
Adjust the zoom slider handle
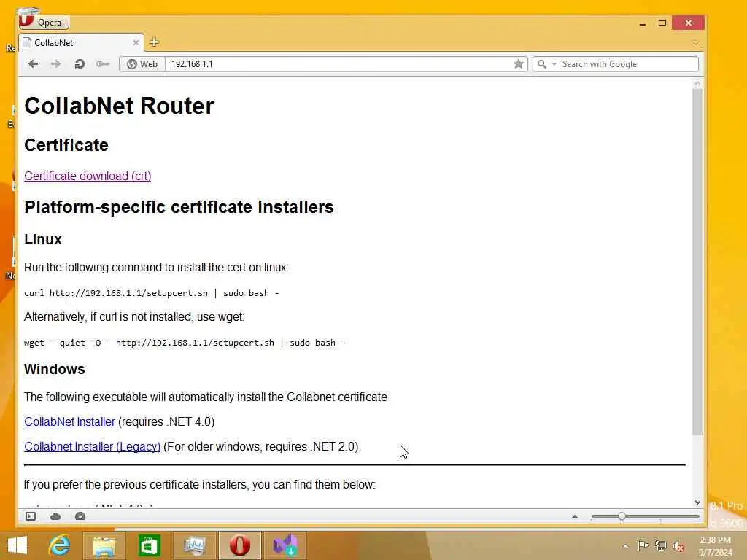(622, 516)
